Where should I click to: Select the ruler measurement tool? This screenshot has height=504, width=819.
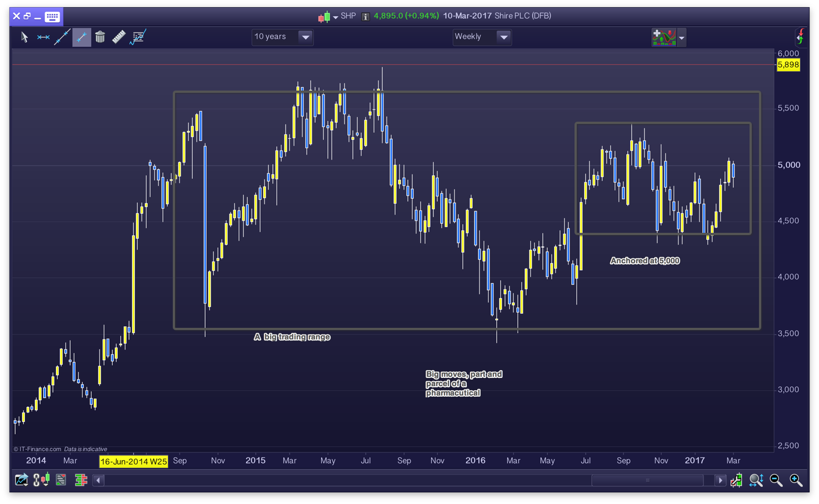119,37
